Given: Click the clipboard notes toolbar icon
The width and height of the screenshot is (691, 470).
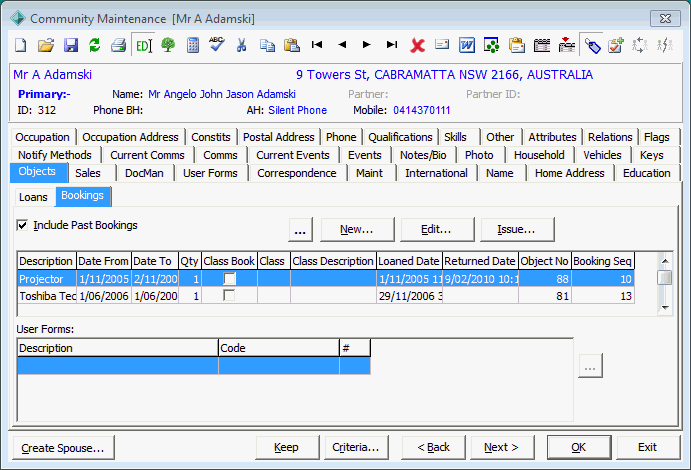Looking at the screenshot, I should click(x=516, y=45).
